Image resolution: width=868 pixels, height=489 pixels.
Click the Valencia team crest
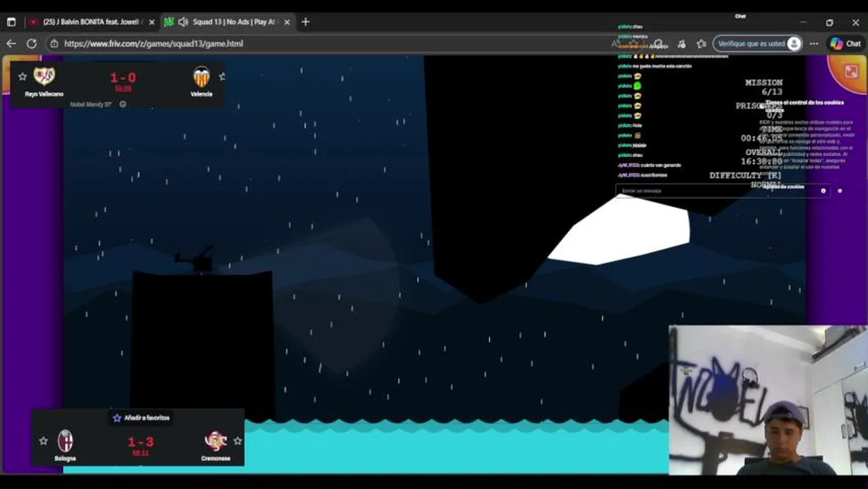(x=201, y=77)
